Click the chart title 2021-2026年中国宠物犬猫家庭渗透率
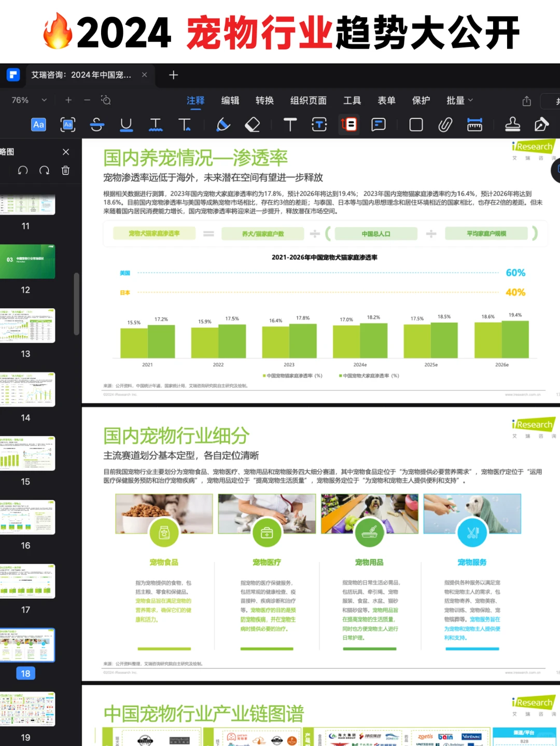The image size is (560, 746). [325, 257]
